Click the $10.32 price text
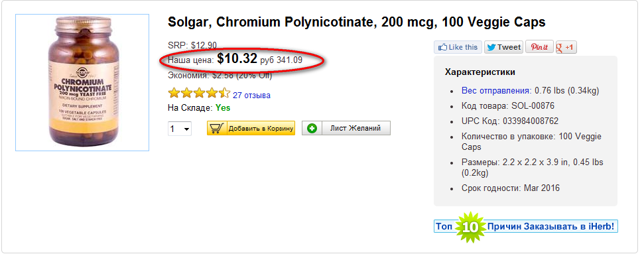644x256 pixels. [x=237, y=58]
